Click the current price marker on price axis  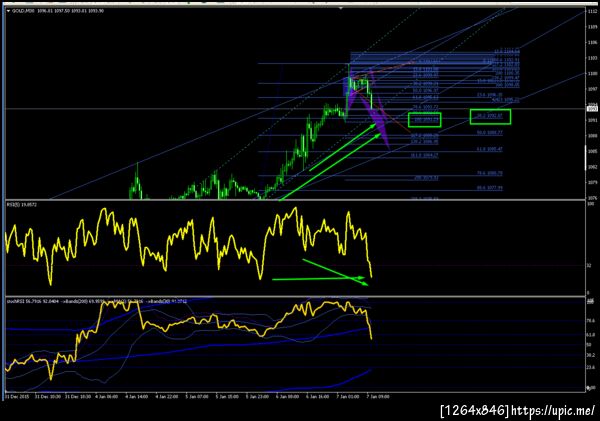click(x=592, y=109)
